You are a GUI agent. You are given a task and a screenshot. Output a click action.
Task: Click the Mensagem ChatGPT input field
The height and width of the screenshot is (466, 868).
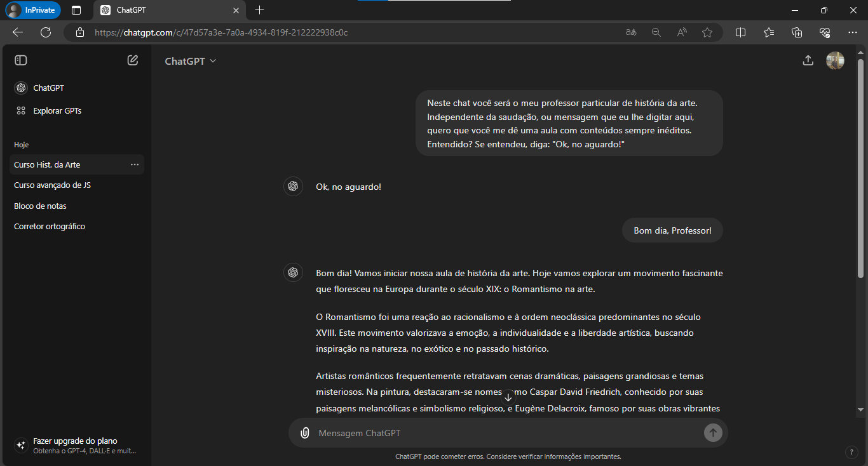(506, 433)
